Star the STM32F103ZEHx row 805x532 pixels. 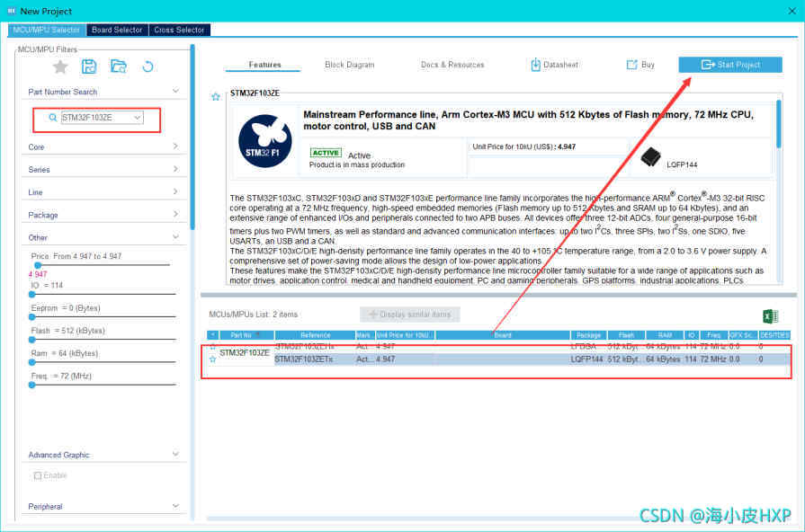(212, 347)
